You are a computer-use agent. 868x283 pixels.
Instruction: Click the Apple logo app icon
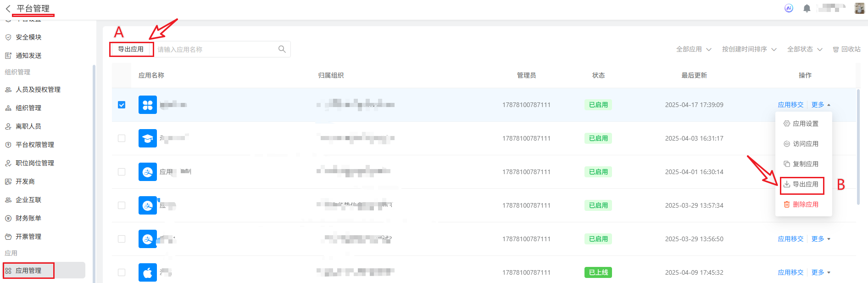click(x=148, y=272)
